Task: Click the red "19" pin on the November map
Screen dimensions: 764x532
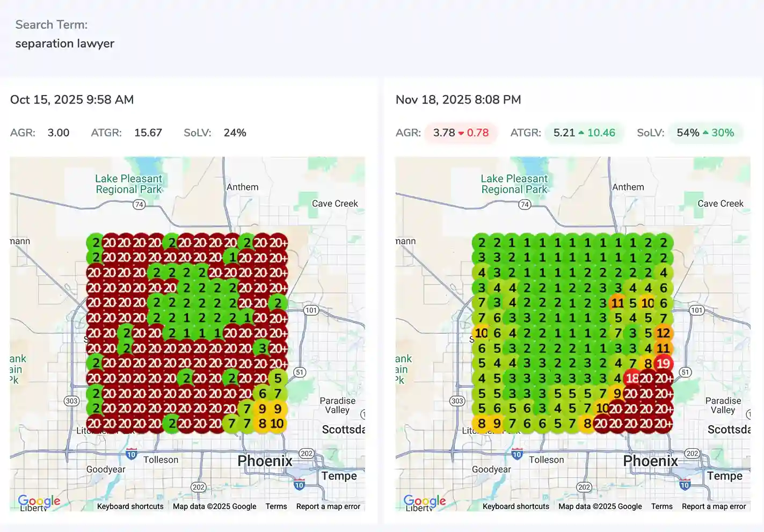Action: 664,363
